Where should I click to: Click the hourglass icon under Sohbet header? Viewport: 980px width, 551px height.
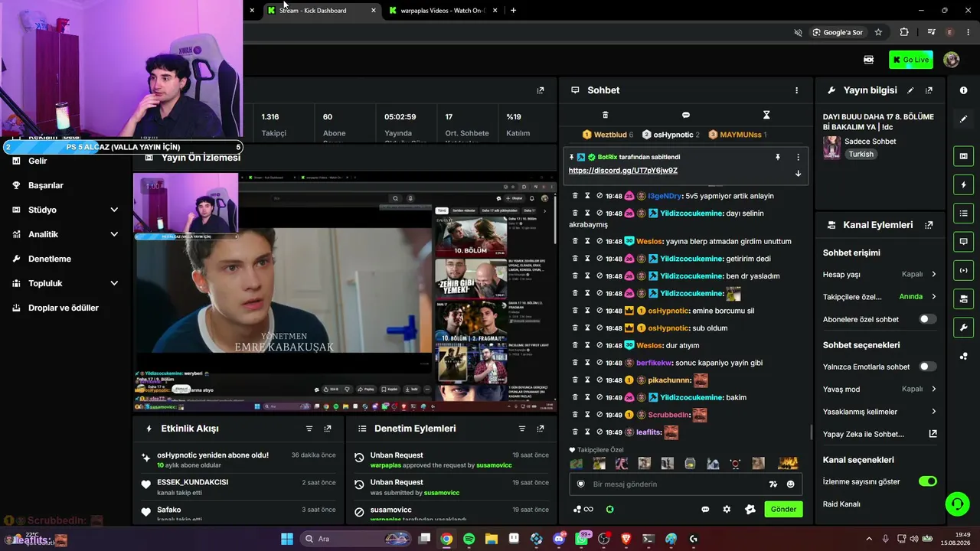(766, 115)
